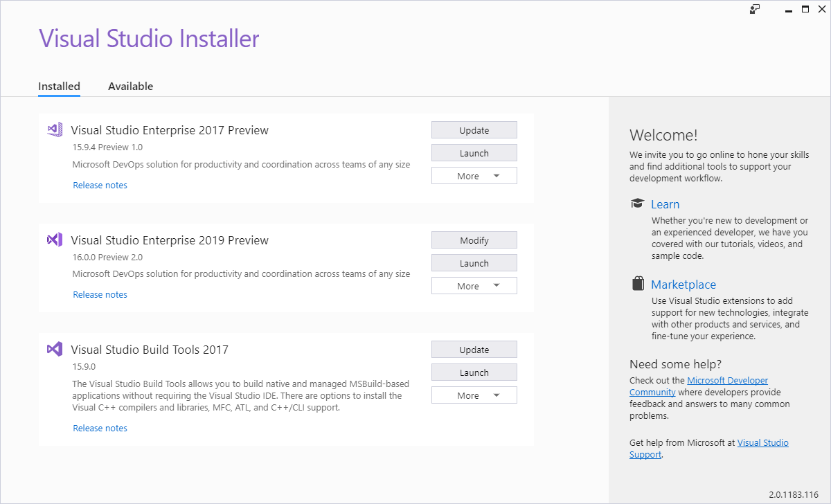Expand the More dropdown for Enterprise 2017 Preview
The image size is (831, 504).
(x=474, y=175)
